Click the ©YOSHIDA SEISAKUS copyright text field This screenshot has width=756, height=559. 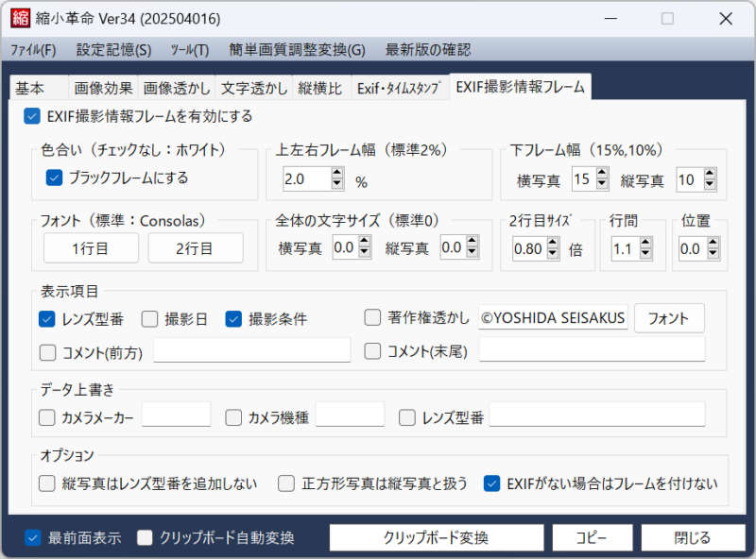[553, 317]
